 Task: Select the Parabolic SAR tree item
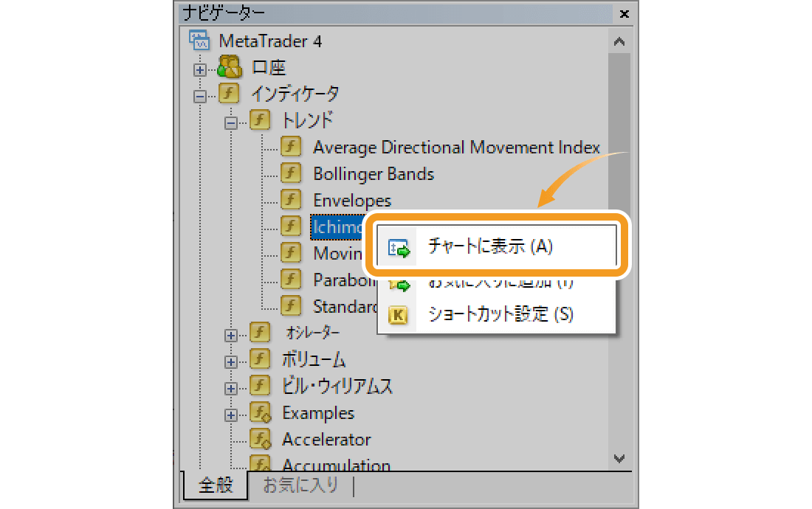[x=345, y=280]
